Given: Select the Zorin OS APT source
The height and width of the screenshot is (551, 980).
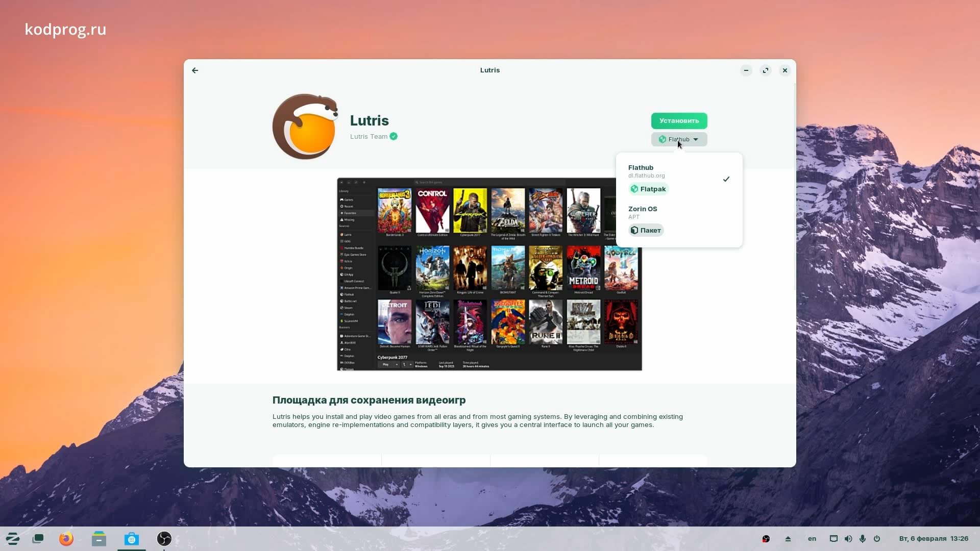Looking at the screenshot, I should point(679,220).
